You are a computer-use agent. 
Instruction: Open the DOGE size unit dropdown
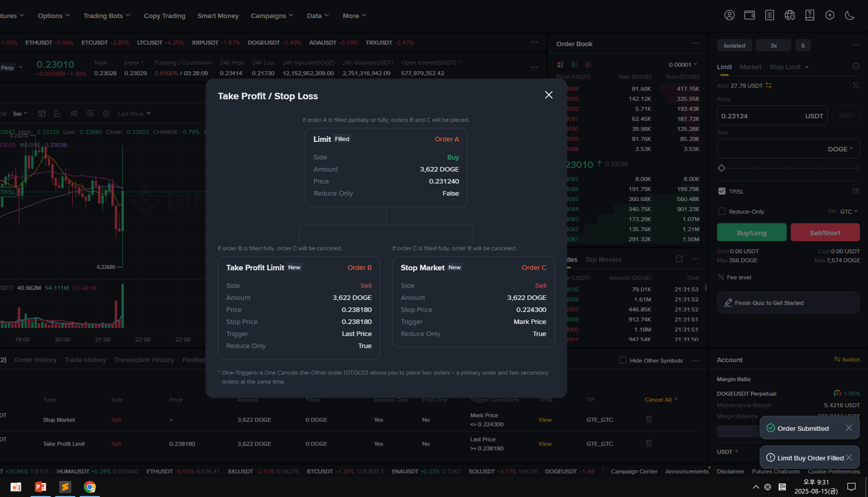[x=840, y=149]
